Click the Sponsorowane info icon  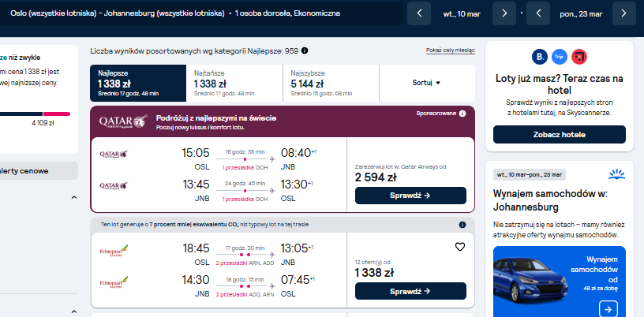pyautogui.click(x=462, y=114)
